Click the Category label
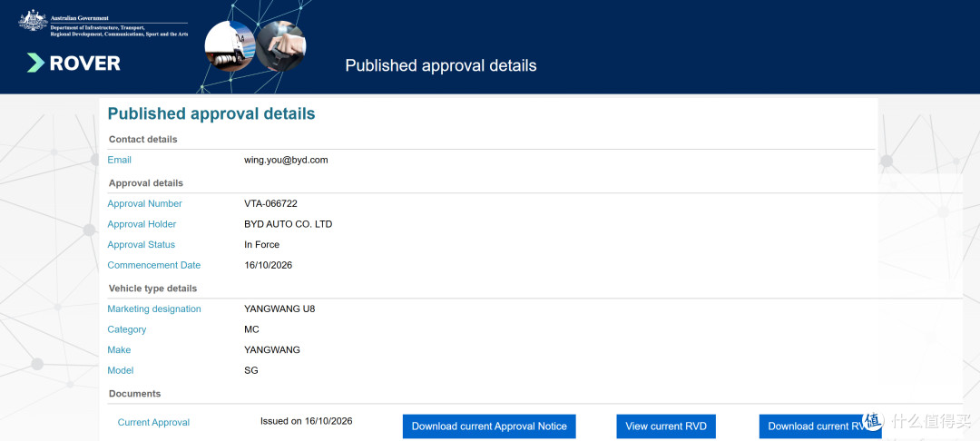The image size is (980, 441). [x=127, y=329]
